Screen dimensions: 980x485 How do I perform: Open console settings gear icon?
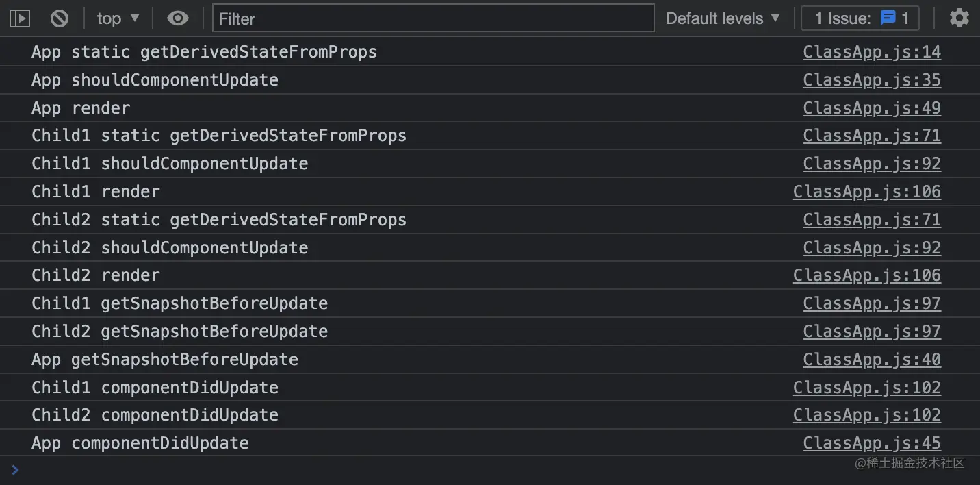[x=959, y=18]
